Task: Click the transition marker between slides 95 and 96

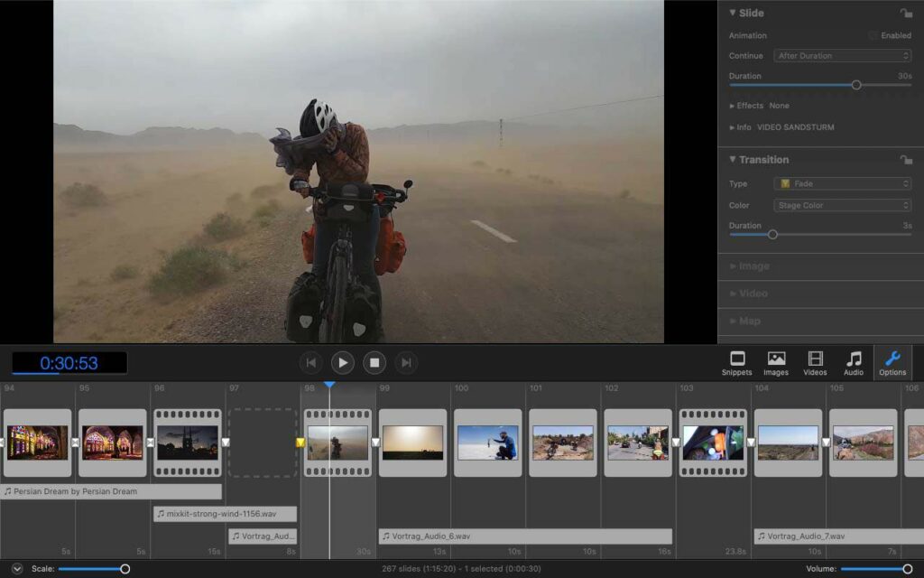Action: point(151,443)
